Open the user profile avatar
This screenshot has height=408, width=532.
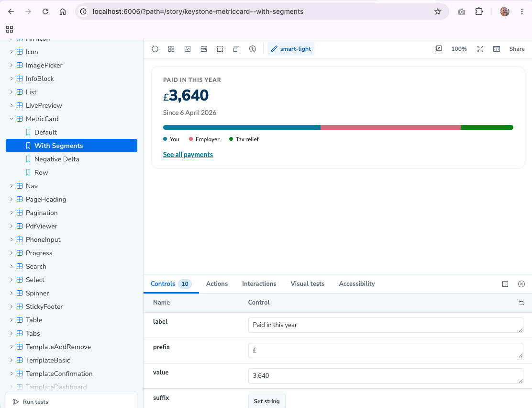click(x=505, y=11)
